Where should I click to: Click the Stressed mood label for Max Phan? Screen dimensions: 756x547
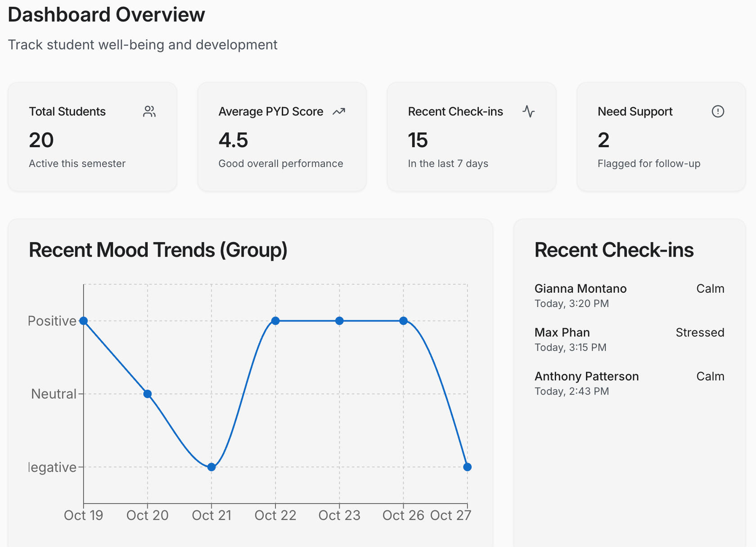pos(700,333)
